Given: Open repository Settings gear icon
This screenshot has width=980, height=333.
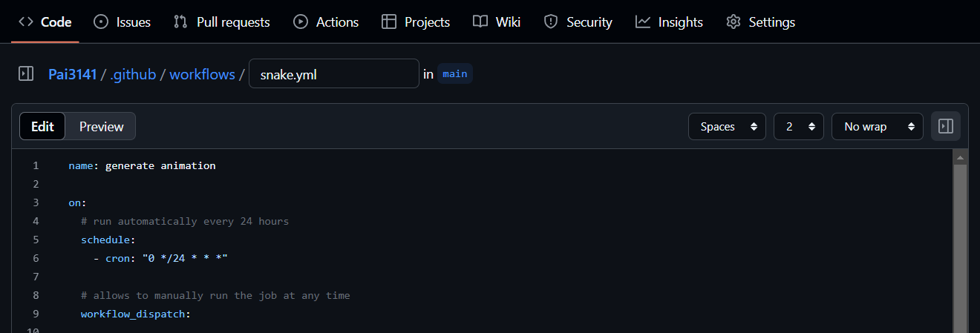Looking at the screenshot, I should pos(734,22).
